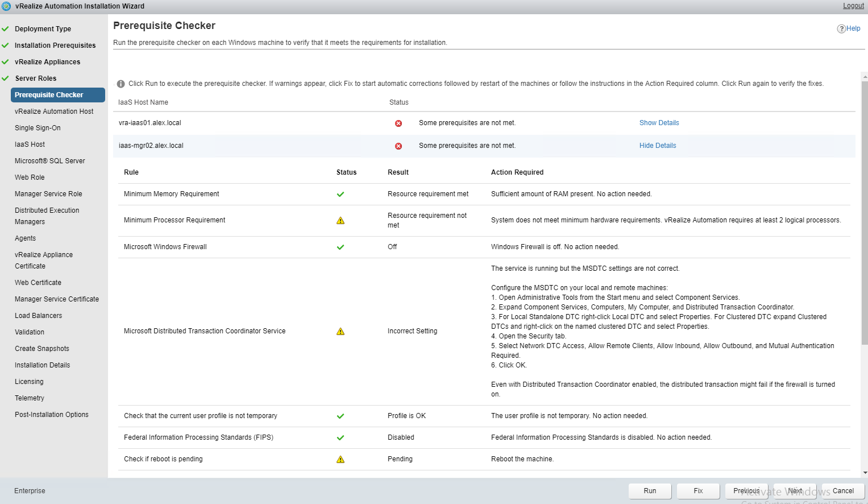Click the scrollbar down arrow
The image size is (868, 504).
[865, 473]
